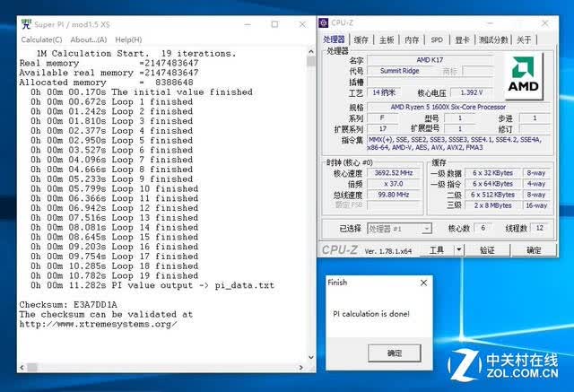Expand the 工具 dropdown arrow
This screenshot has height=392, width=574.
tap(458, 250)
